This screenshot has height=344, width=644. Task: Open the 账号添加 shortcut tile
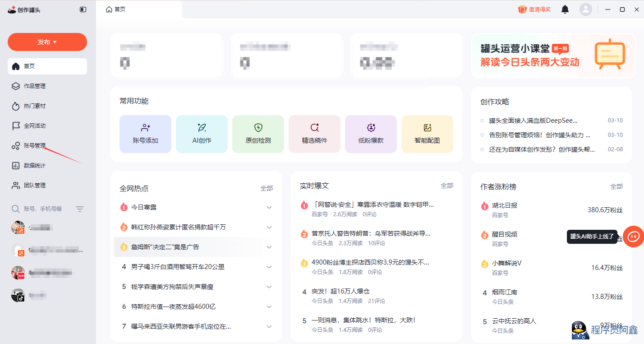tap(145, 134)
